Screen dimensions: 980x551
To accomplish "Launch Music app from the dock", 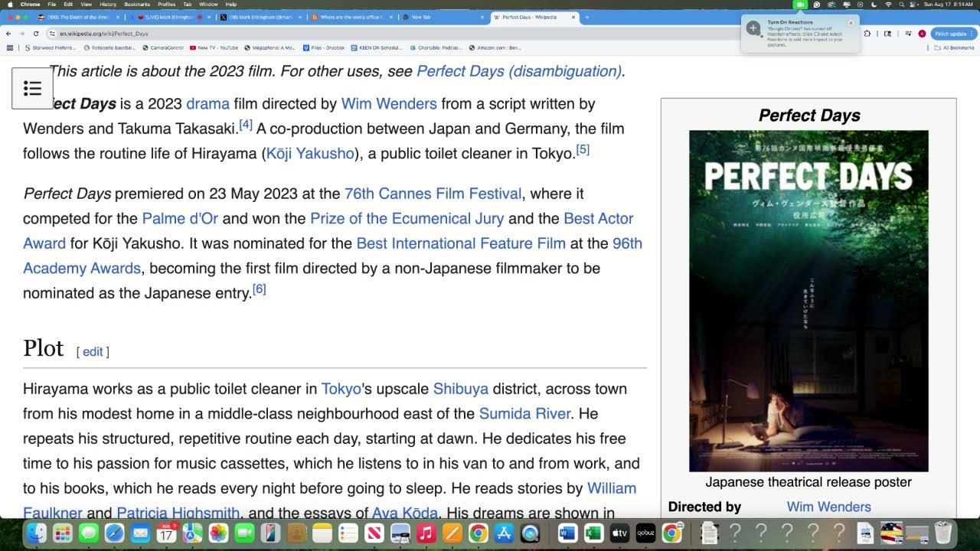I will [x=426, y=533].
